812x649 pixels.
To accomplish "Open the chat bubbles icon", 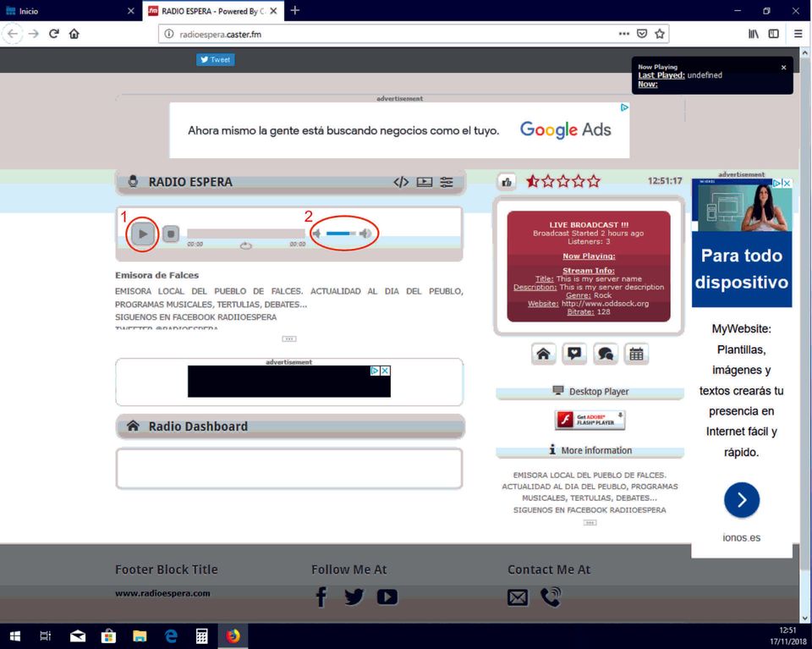I will tap(606, 355).
